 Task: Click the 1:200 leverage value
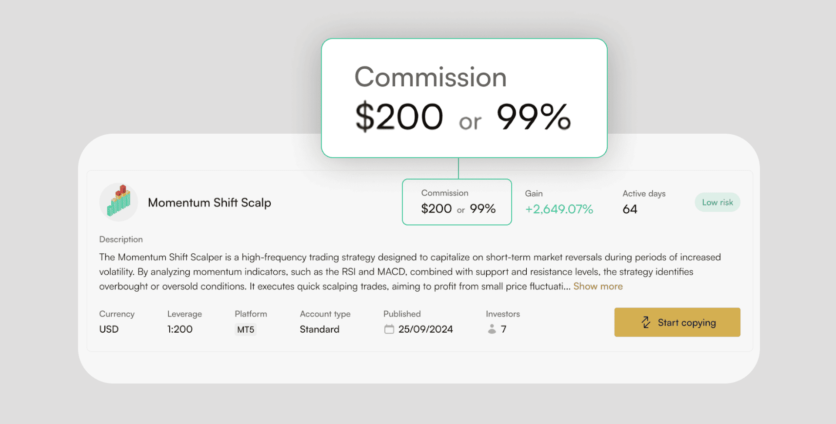(182, 329)
